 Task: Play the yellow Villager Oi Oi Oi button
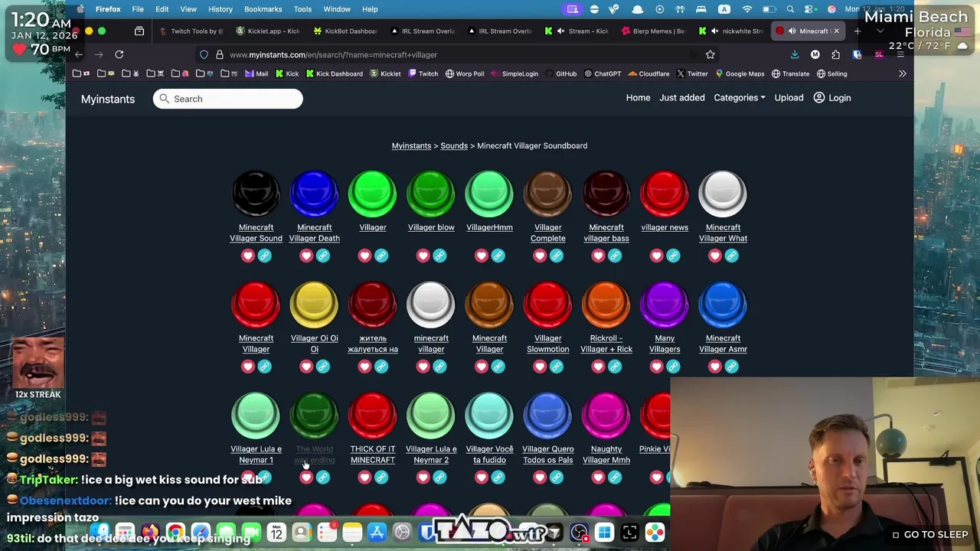(314, 305)
